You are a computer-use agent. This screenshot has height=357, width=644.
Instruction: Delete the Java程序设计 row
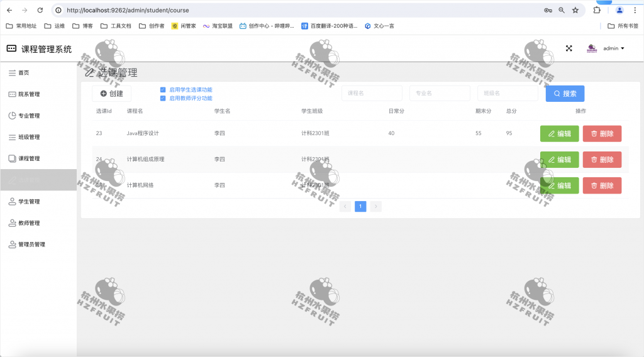click(x=602, y=134)
